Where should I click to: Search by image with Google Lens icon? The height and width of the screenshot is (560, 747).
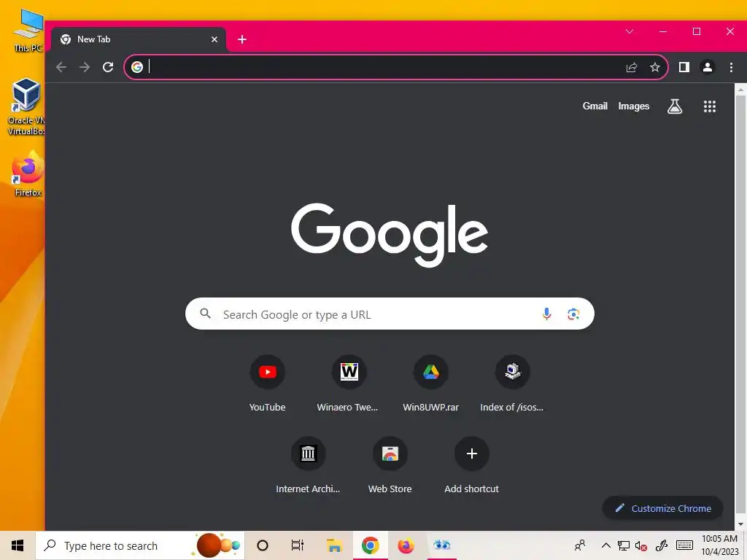coord(573,314)
